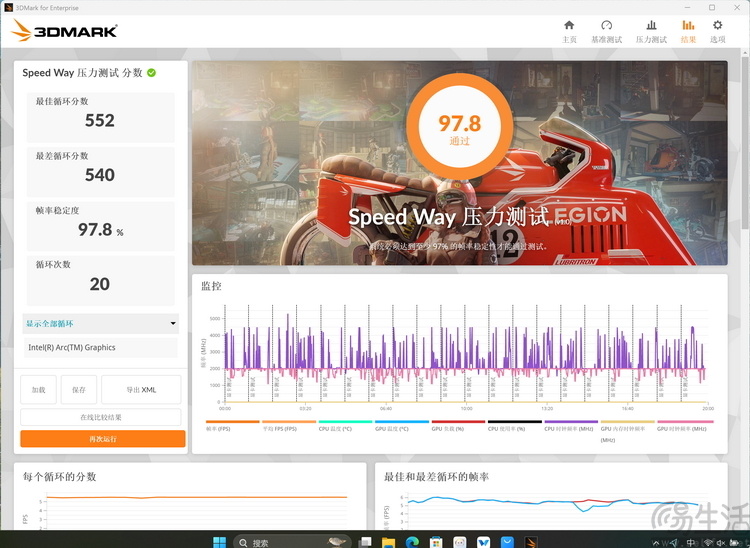
Task: Open Microsoft Store from the taskbar
Action: pos(436,542)
